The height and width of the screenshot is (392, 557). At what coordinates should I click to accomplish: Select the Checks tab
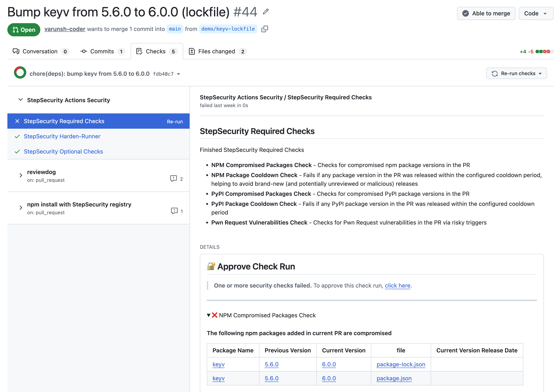tap(157, 51)
